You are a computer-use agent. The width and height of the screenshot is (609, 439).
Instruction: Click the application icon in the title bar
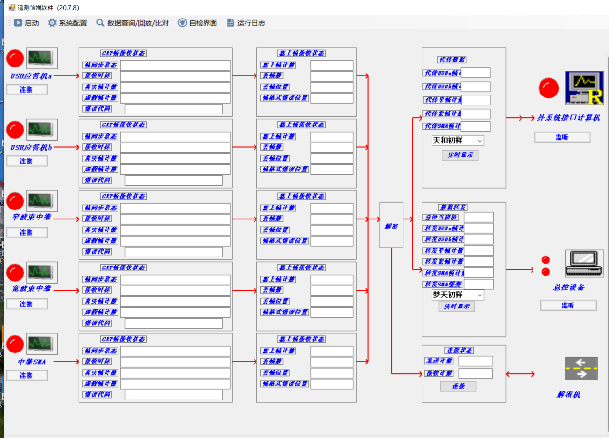click(12, 7)
